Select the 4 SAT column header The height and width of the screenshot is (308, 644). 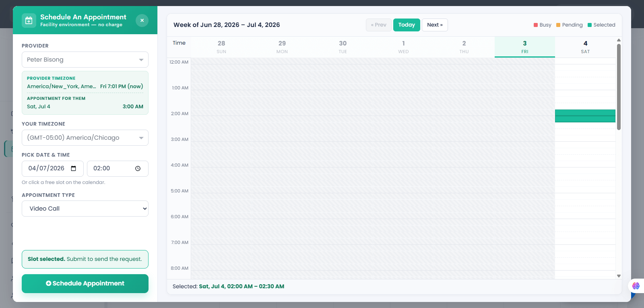pos(585,47)
